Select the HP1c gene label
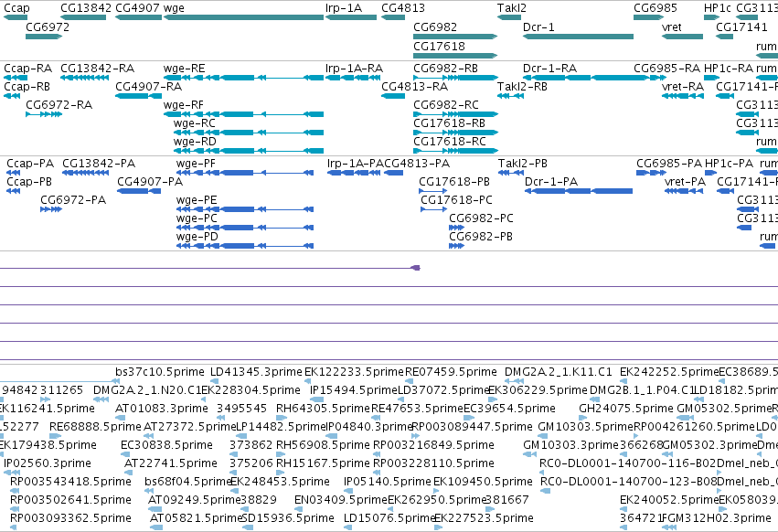Screen dimensions: 778x532 [717, 8]
